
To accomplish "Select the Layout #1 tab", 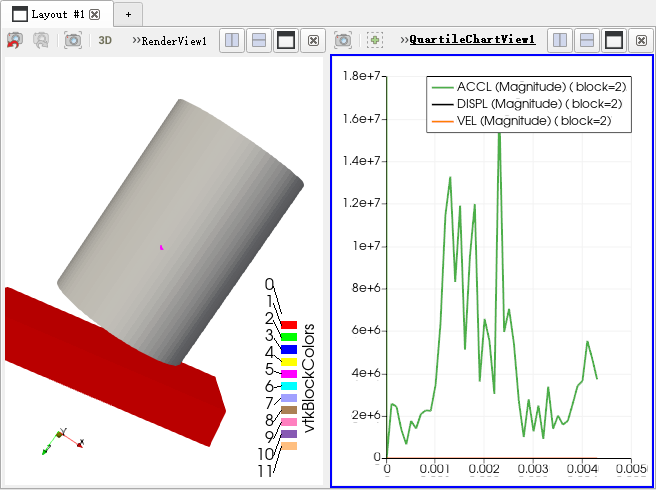I will click(x=50, y=14).
